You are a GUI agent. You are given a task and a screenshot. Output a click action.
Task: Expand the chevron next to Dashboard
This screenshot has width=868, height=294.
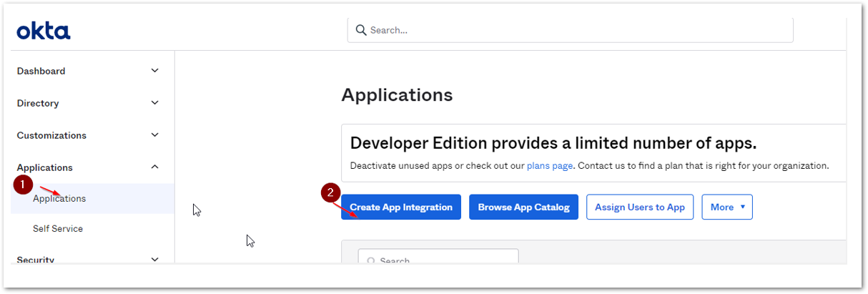(155, 71)
